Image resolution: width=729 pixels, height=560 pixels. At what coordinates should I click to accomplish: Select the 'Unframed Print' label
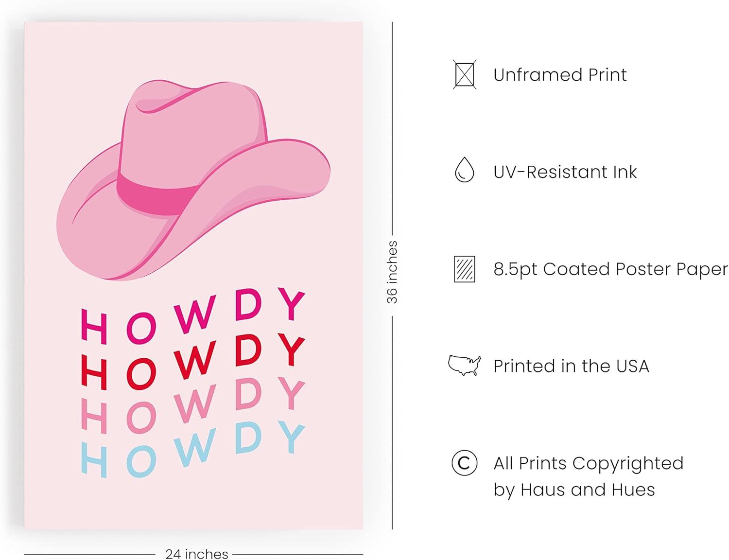pyautogui.click(x=560, y=75)
